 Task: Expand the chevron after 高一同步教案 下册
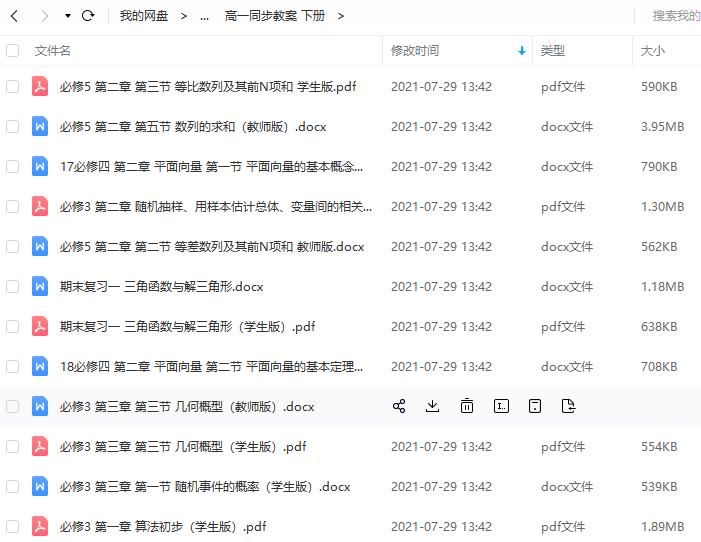click(341, 16)
